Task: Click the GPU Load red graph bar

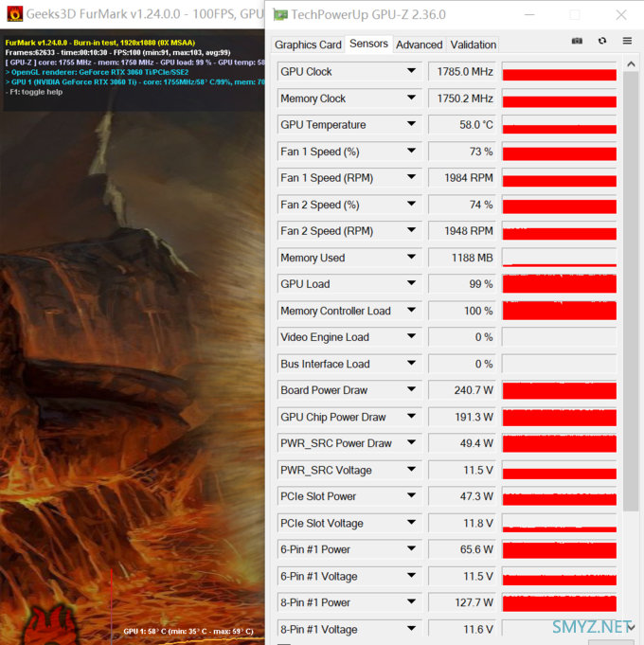Action: 559,284
